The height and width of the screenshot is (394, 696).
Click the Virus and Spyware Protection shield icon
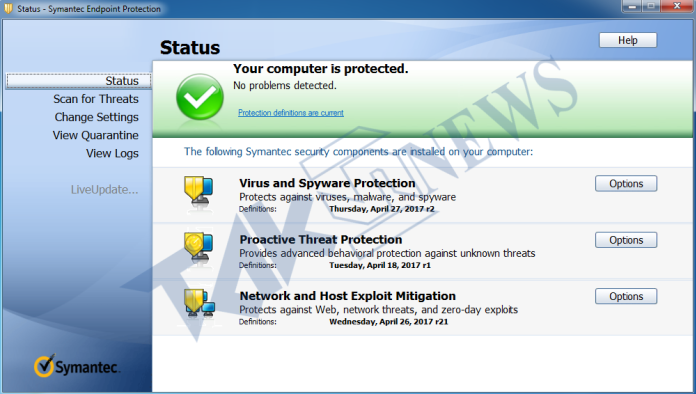point(198,193)
